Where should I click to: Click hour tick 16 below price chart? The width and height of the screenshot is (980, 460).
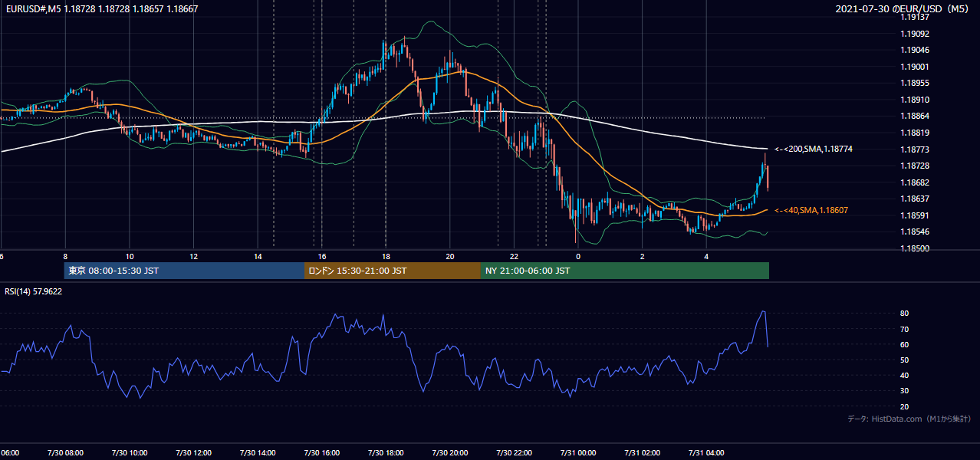[x=322, y=256]
